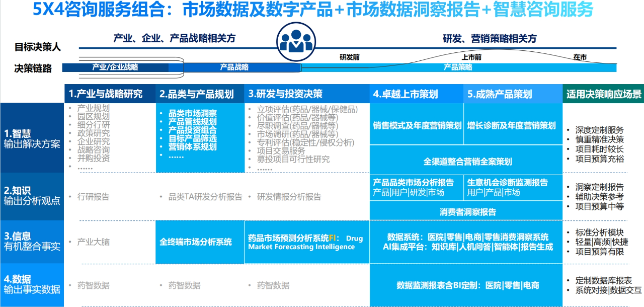
Task: Click the 4.卓越上市策划 column header
Action: (x=405, y=94)
